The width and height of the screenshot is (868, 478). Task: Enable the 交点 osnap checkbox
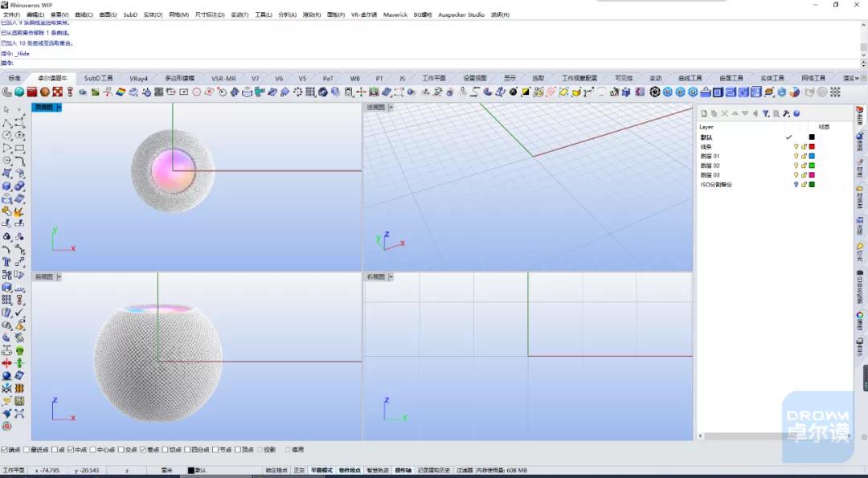tap(121, 450)
